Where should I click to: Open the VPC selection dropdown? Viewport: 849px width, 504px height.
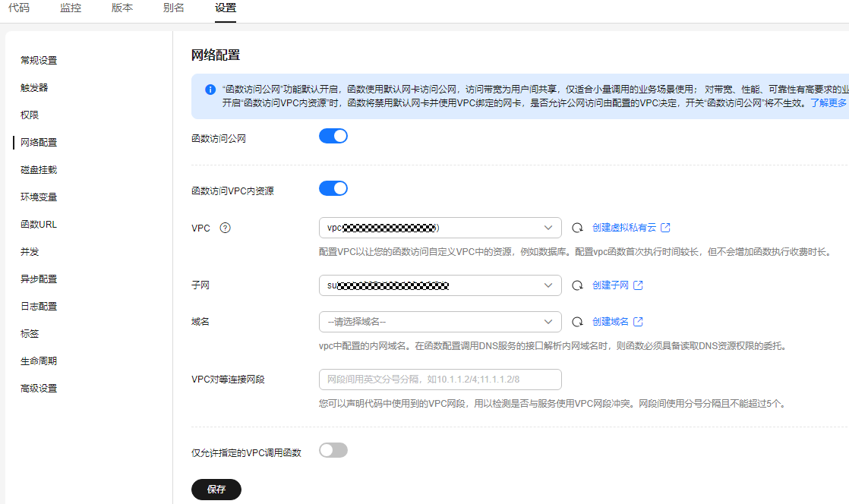click(440, 228)
